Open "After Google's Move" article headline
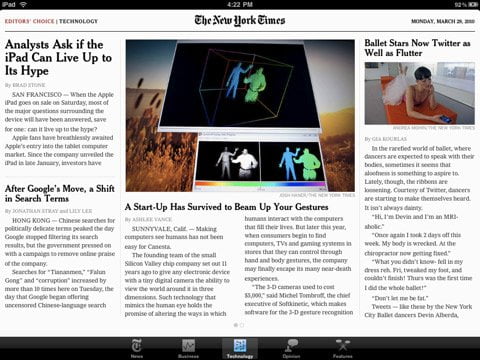This screenshot has width=480, height=360. 60,193
